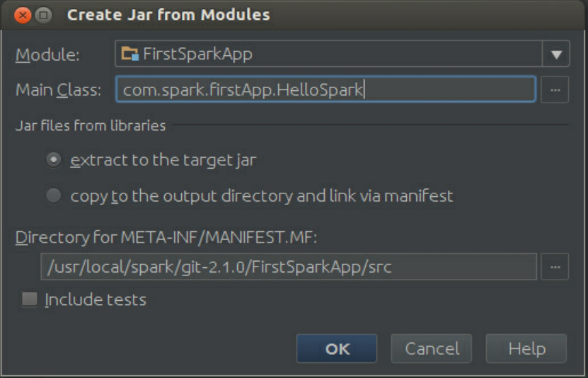588x378 pixels.
Task: Select 'copy to the output directory' option
Action: [53, 196]
